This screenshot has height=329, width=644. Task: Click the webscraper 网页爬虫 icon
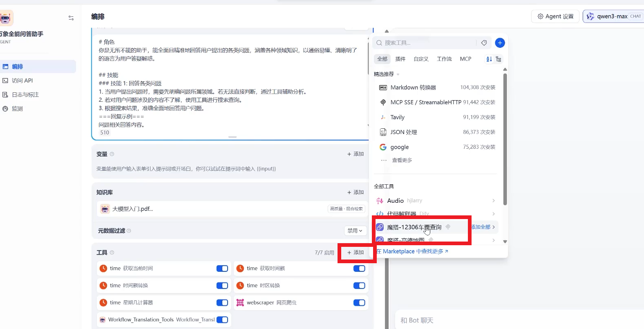point(240,303)
